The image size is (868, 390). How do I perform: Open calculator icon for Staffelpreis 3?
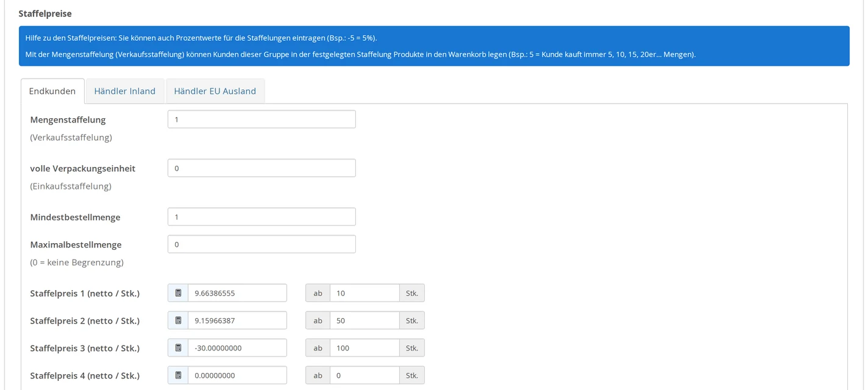178,348
